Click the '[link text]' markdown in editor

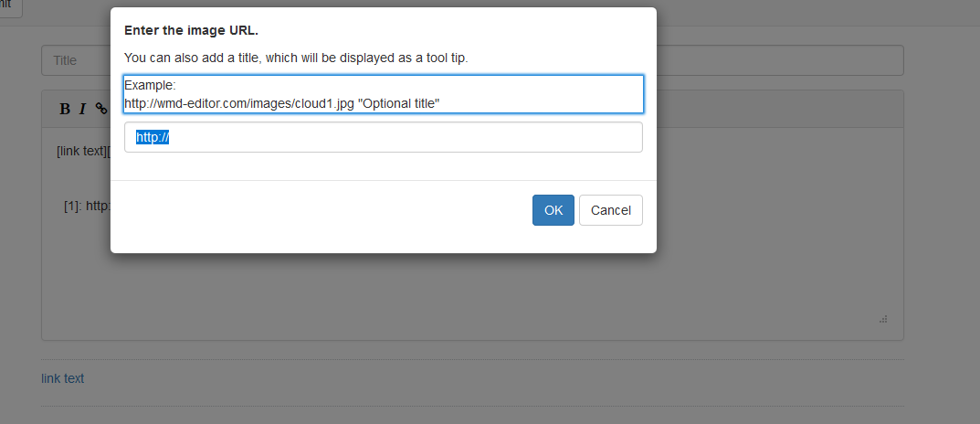(83, 152)
